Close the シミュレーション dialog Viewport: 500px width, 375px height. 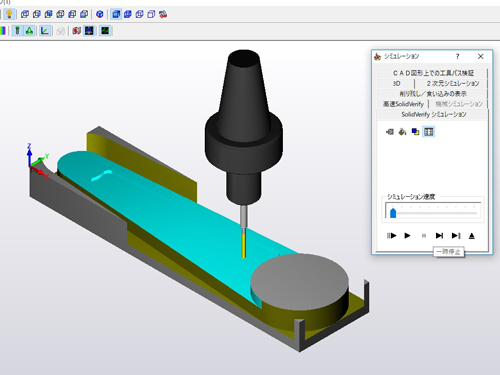(480, 56)
